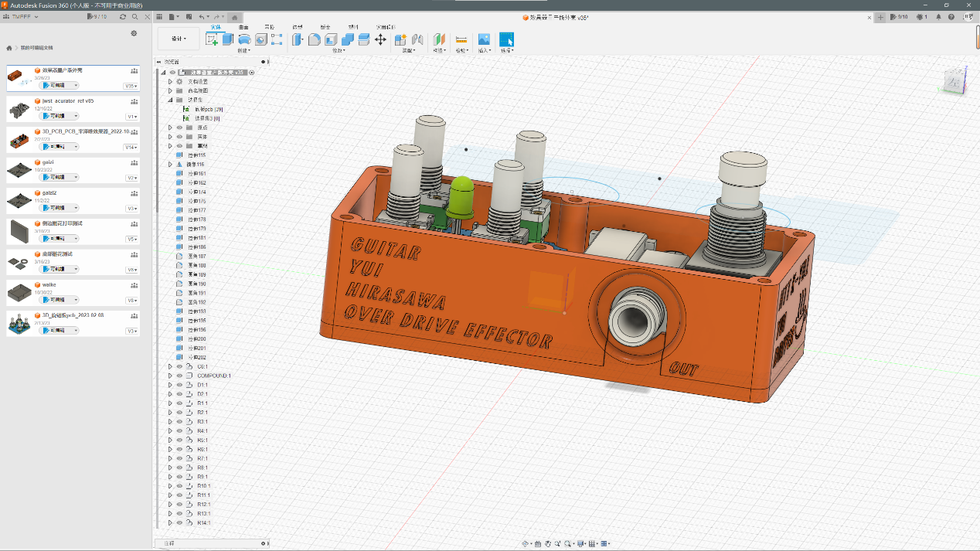
Task: Select the Fillet tool in toolbar
Action: (315, 39)
